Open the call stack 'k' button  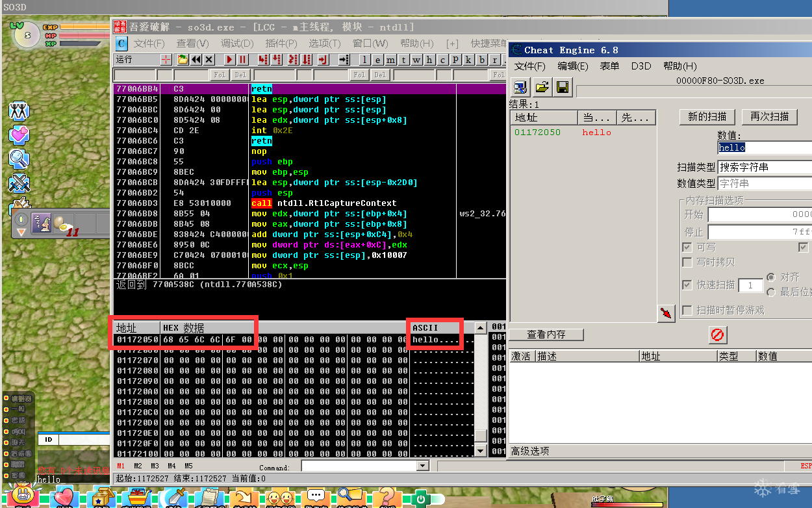coord(468,59)
